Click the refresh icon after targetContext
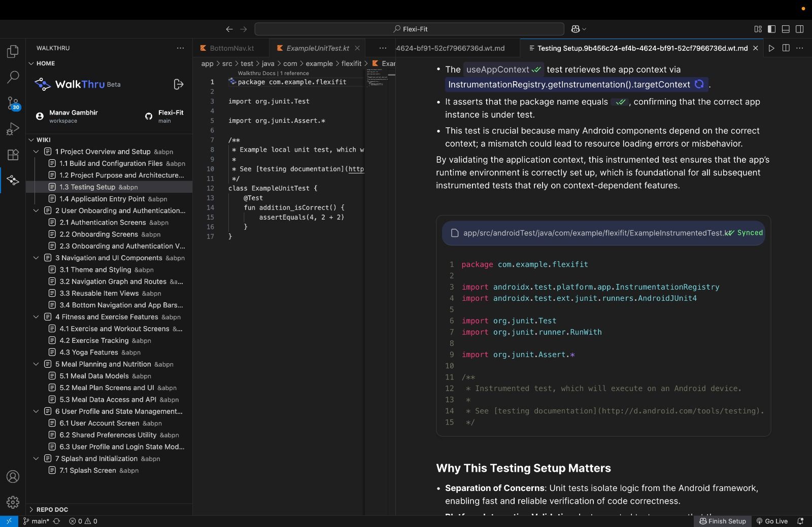The width and height of the screenshot is (812, 527). point(699,84)
